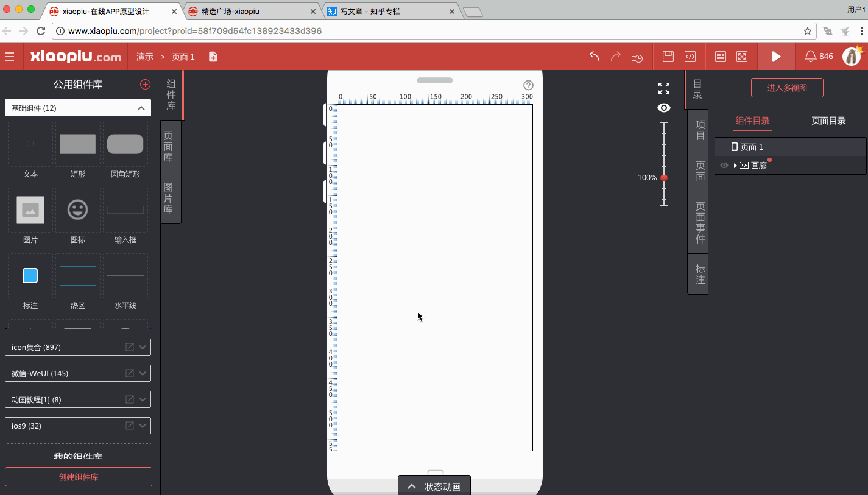This screenshot has height=495, width=868.
Task: Expand the ios9 (32) library
Action: pos(143,426)
